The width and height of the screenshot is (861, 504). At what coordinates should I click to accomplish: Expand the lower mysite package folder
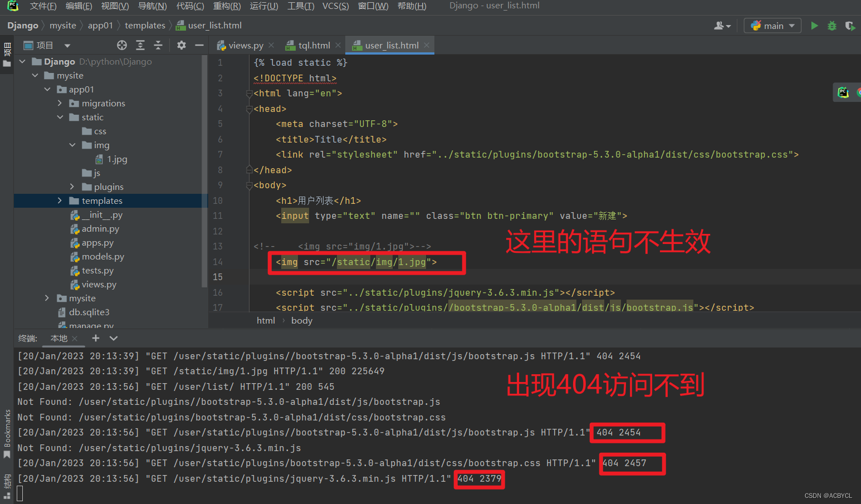[47, 298]
